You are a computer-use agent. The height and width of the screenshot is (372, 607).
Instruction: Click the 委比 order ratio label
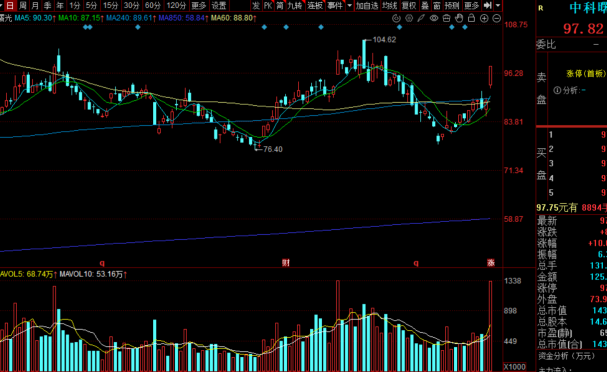coord(546,45)
